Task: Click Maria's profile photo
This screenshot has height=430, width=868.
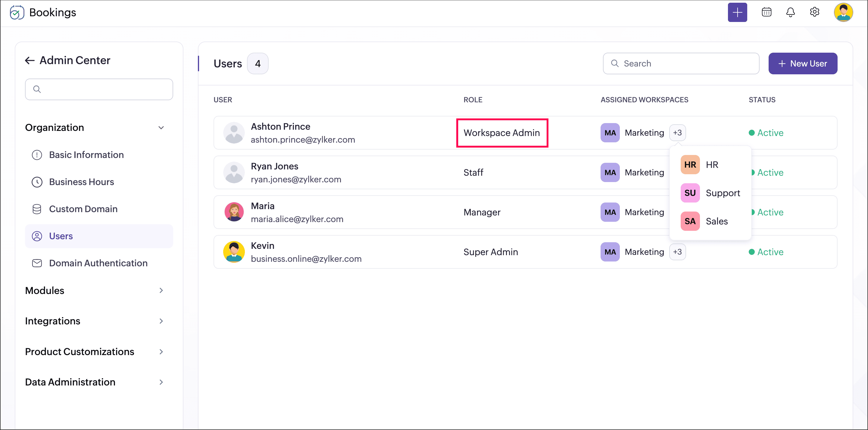Action: coord(234,212)
